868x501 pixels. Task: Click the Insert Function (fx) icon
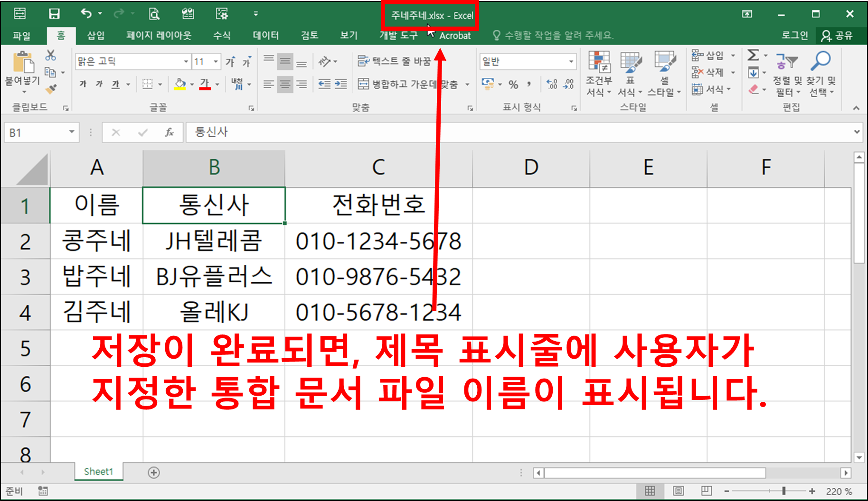(x=170, y=132)
